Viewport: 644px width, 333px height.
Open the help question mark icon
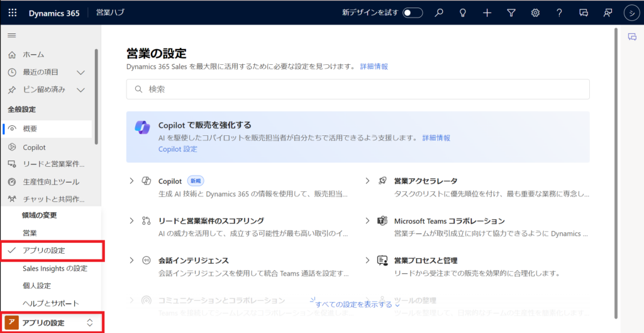pos(559,13)
